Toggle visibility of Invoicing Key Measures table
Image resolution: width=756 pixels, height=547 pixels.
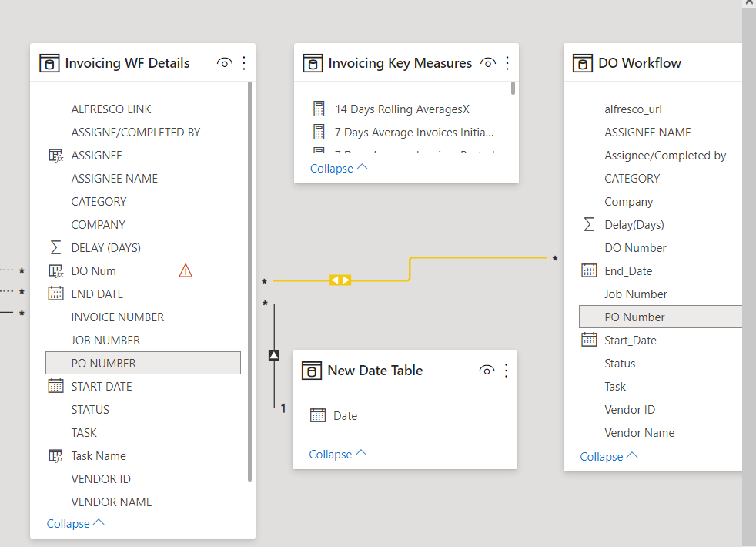point(488,62)
